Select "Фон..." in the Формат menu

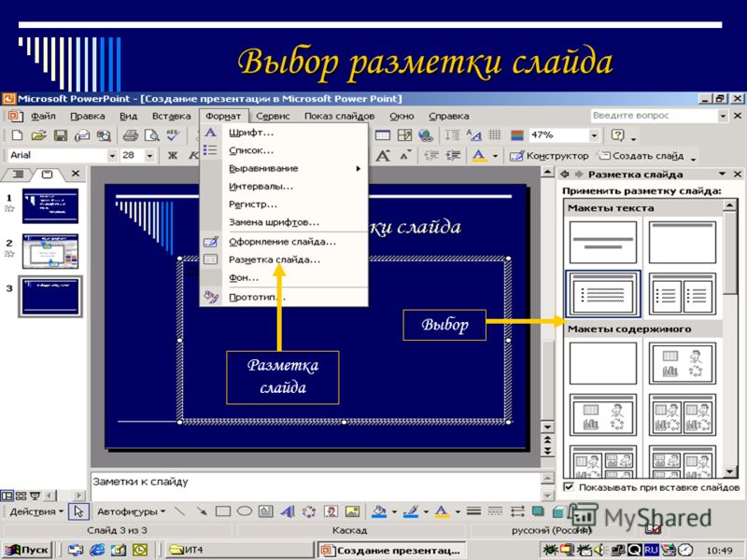pyautogui.click(x=284, y=278)
